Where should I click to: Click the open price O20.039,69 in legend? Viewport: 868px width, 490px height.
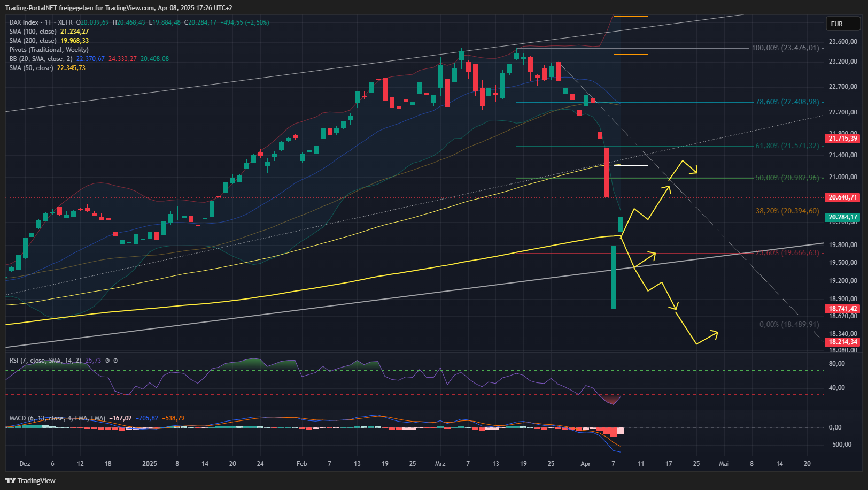[x=92, y=22]
